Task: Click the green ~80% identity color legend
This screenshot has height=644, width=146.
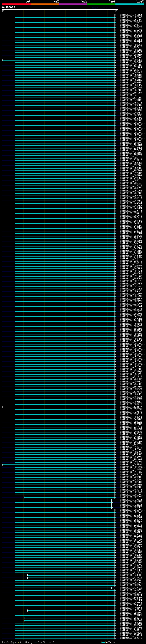Action: 101,4
